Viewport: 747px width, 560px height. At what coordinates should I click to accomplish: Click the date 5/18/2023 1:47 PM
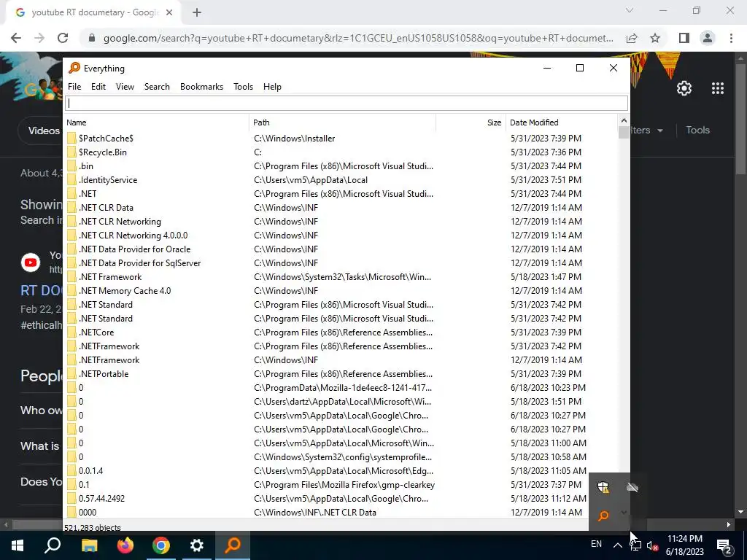tap(546, 276)
